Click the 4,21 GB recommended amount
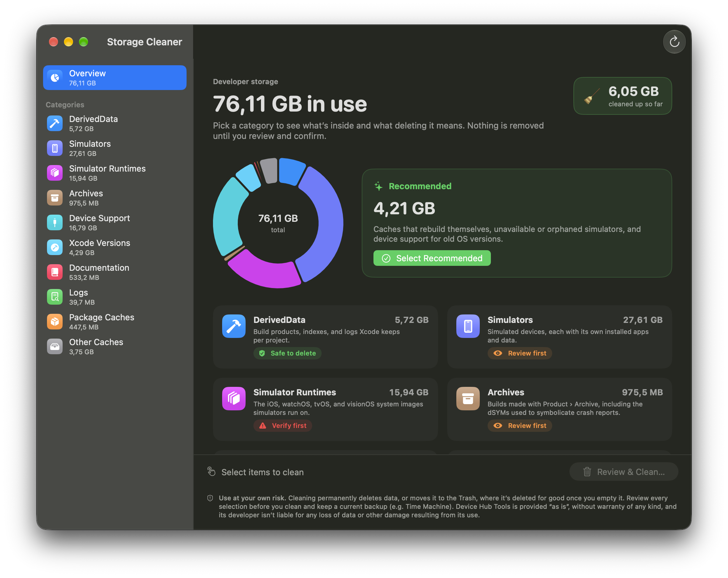The height and width of the screenshot is (578, 728). pos(404,208)
